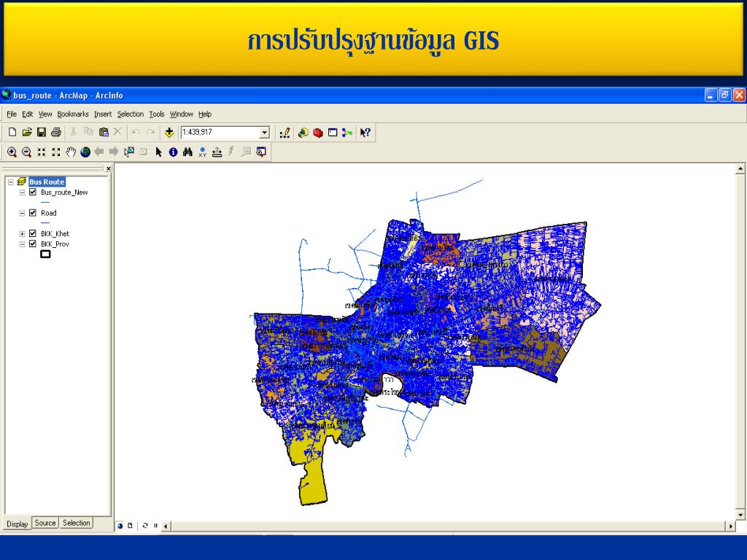Activate the Identify tool
This screenshot has width=747, height=560.
[x=174, y=152]
